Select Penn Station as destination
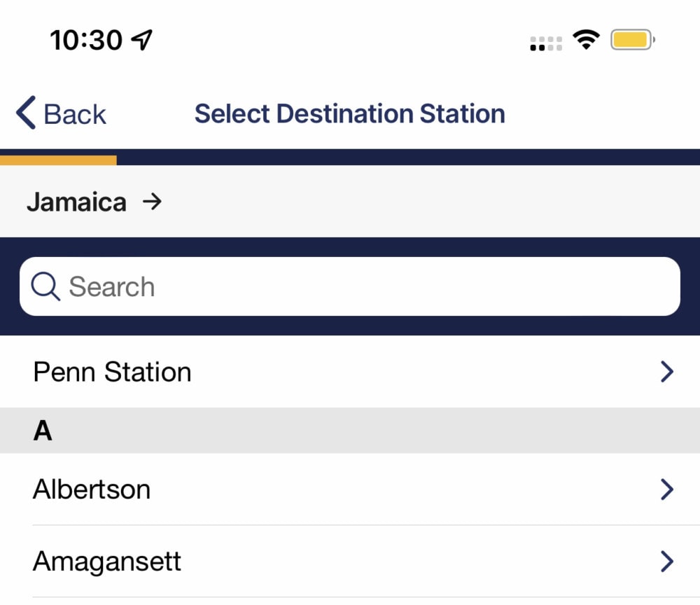Screen dimensions: 700x605 pos(350,372)
